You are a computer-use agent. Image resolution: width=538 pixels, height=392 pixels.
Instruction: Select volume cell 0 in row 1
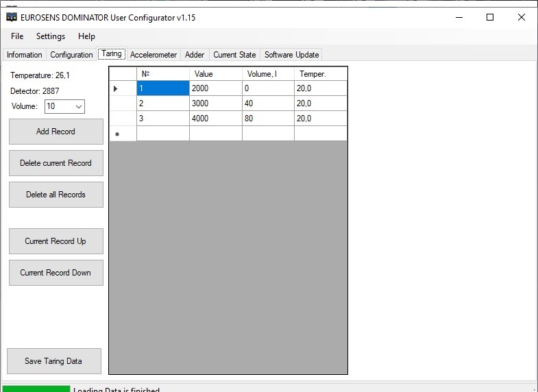268,88
